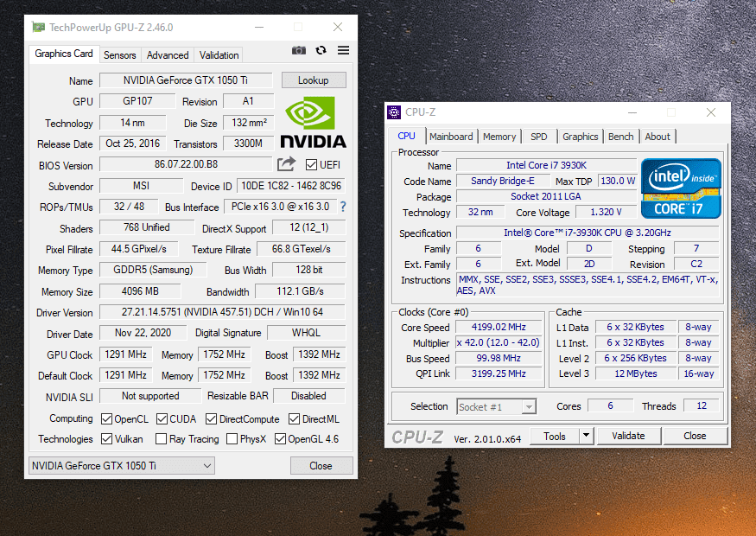Switch to the Advanced tab in GPU-Z
The image size is (756, 536).
[168, 55]
